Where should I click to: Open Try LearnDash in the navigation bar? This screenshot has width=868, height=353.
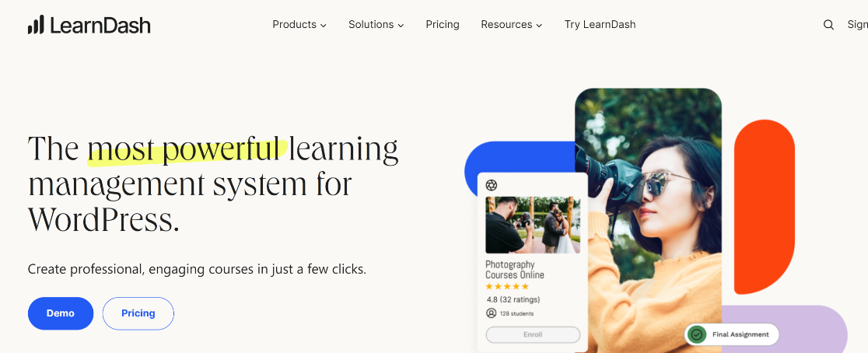600,24
